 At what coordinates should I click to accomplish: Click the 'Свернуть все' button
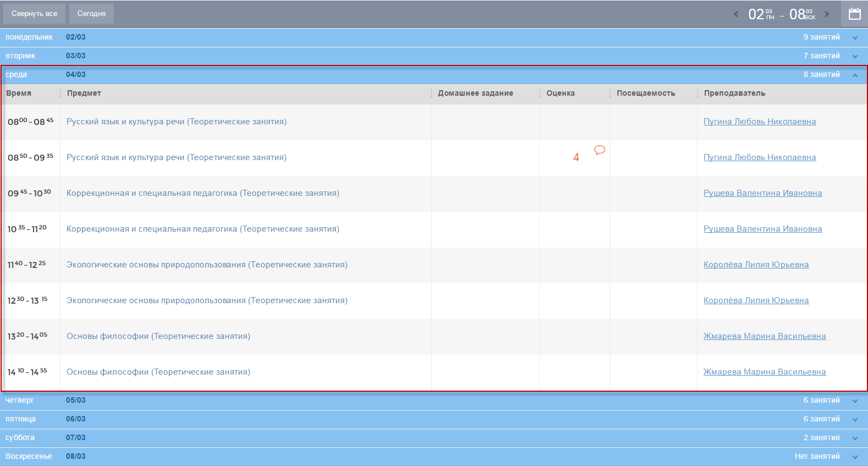click(34, 14)
